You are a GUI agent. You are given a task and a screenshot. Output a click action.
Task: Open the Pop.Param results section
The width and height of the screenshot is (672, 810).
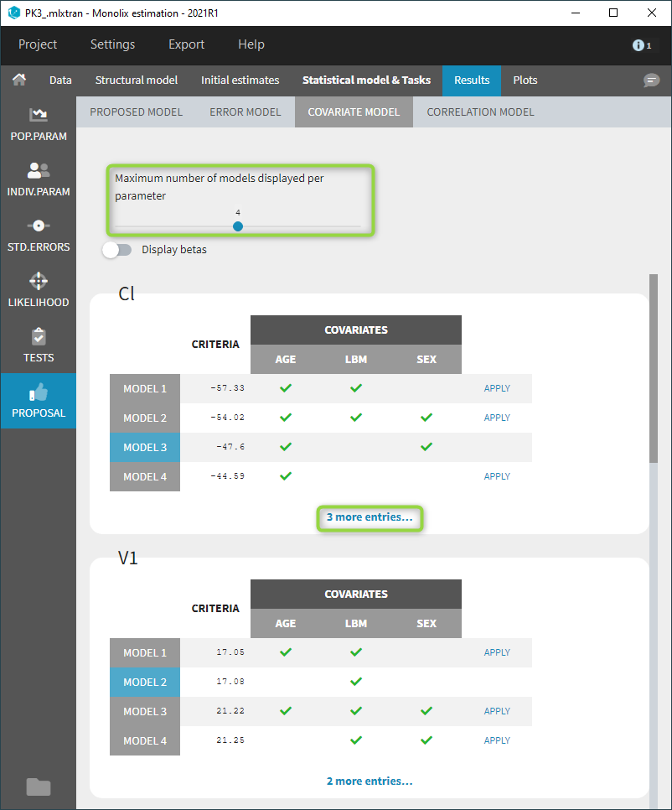click(38, 122)
